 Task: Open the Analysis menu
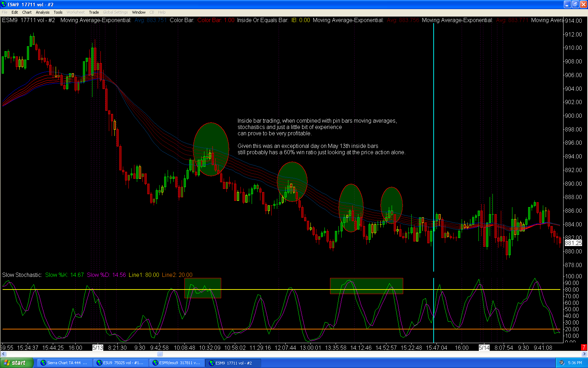pyautogui.click(x=43, y=12)
